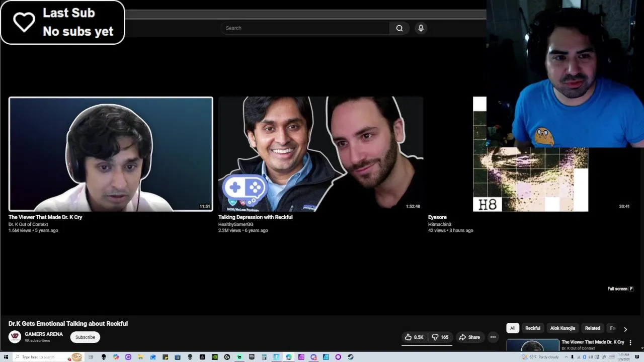The width and height of the screenshot is (644, 362).
Task: Switch to Microsoft Edge on the taskbar
Action: [x=288, y=357]
